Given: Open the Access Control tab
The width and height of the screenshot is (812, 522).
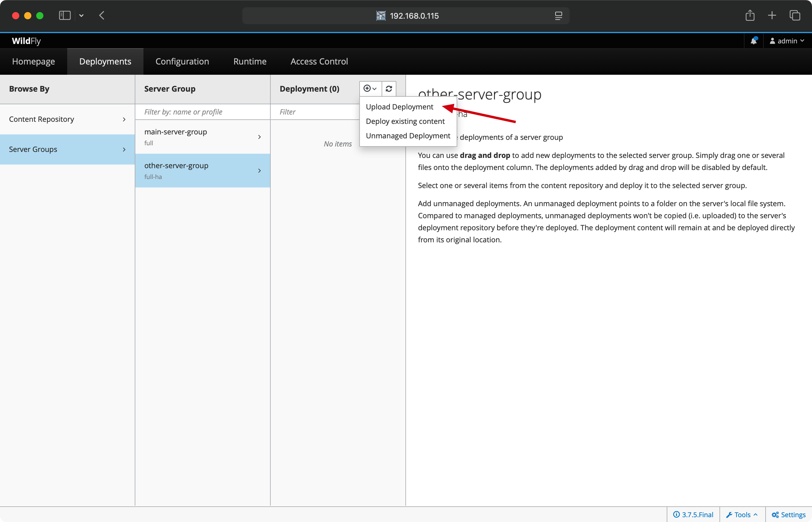Looking at the screenshot, I should (x=319, y=61).
